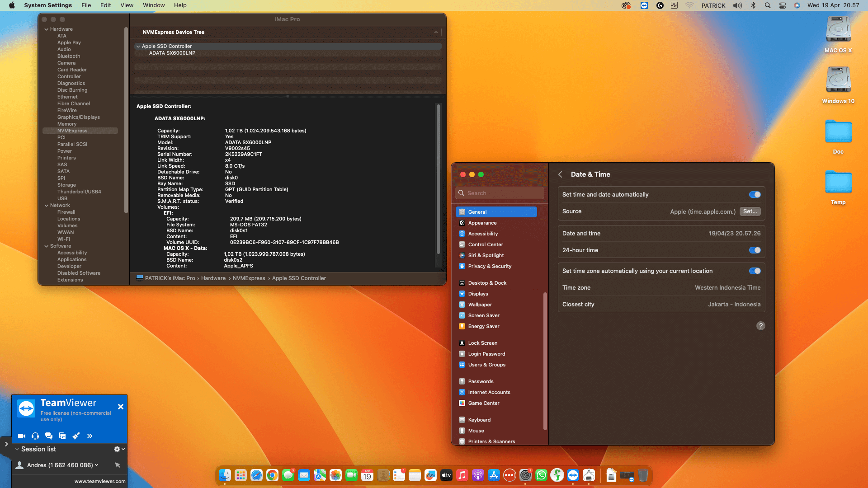Collapse the Network section in System Information
The height and width of the screenshot is (488, 868).
click(x=46, y=205)
